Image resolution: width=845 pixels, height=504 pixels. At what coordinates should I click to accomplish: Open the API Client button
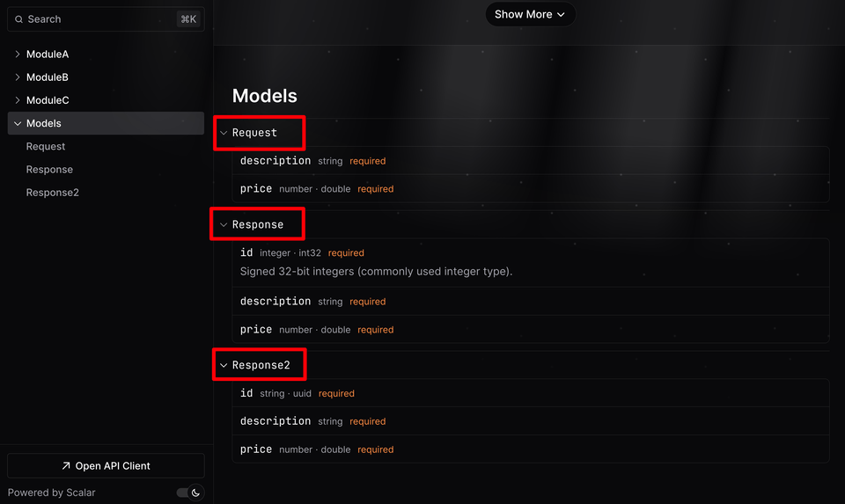point(106,466)
